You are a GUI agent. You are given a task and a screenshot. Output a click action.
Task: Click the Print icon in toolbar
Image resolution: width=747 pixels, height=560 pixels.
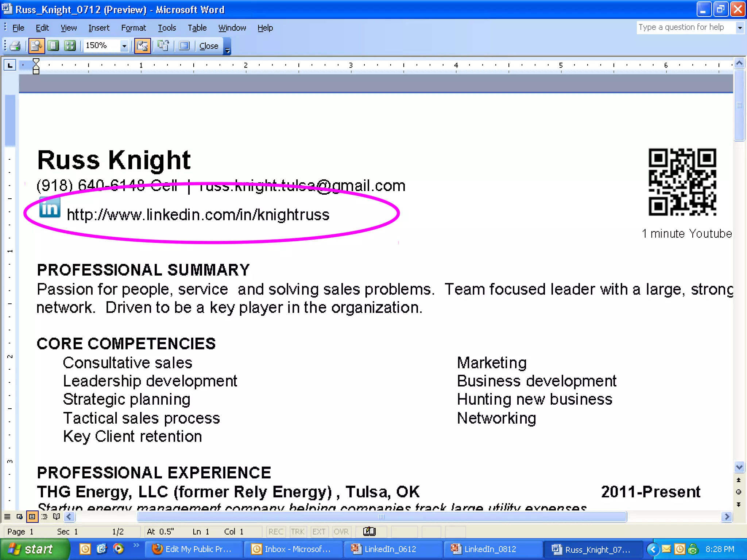(15, 46)
